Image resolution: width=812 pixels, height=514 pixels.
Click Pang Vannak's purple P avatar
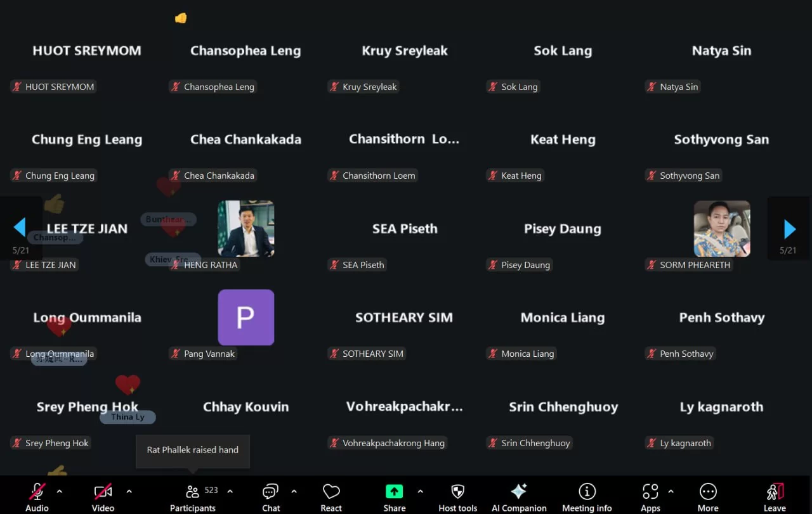[x=246, y=318]
